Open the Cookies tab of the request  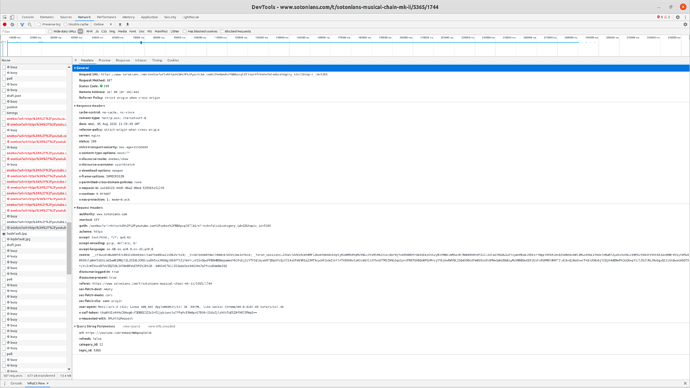coord(173,60)
